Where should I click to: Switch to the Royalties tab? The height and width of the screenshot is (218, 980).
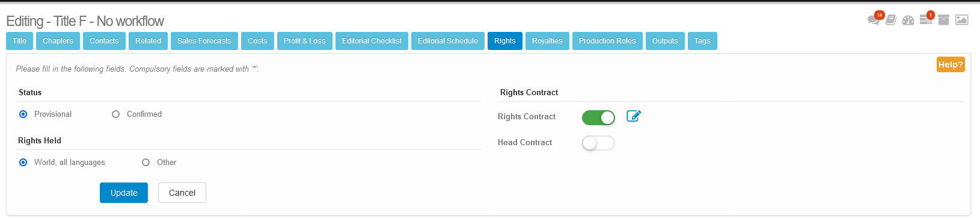[x=547, y=41]
